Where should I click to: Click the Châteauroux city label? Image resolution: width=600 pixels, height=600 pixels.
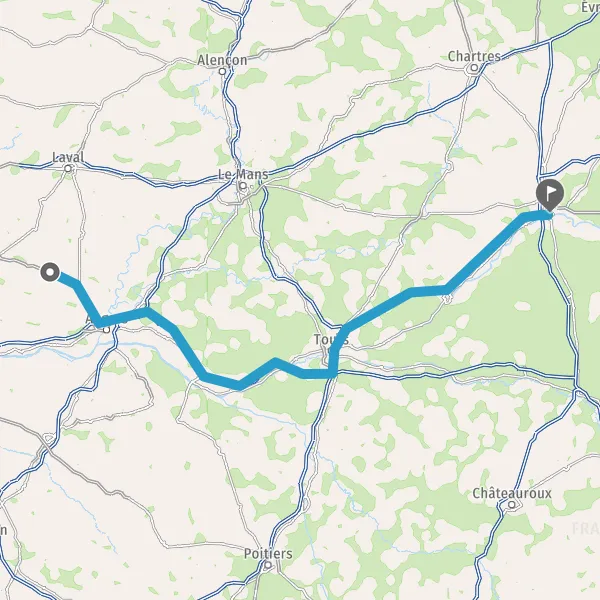coord(512,493)
